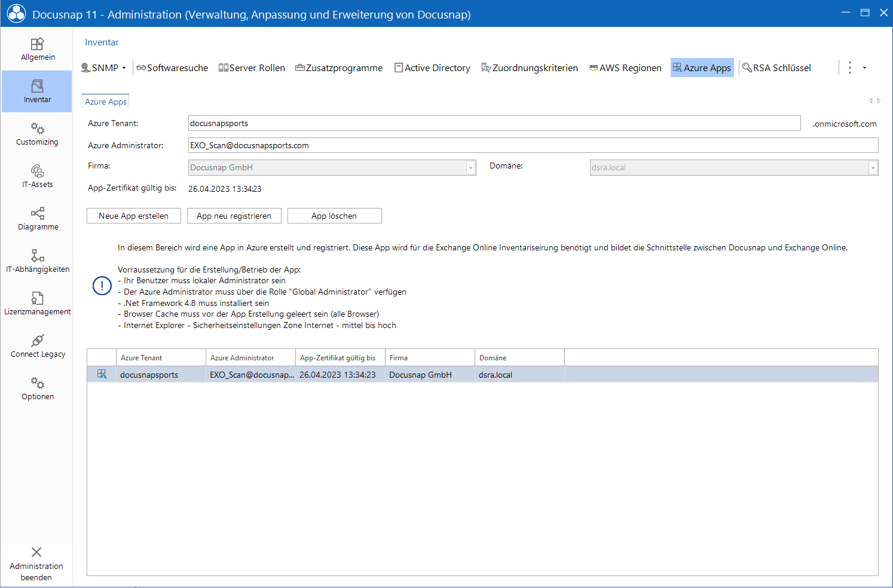Screen dimensions: 893x588
Task: Open Customizing in the sidebar
Action: 37,134
